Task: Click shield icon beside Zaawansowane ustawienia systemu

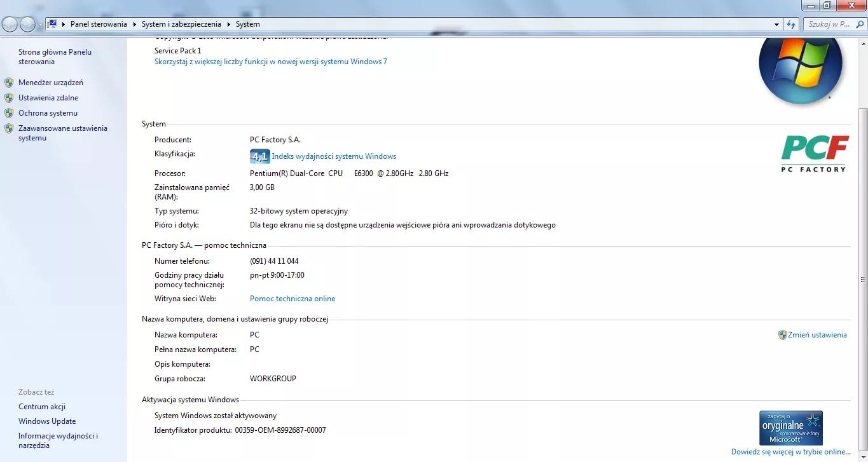Action: pyautogui.click(x=9, y=128)
